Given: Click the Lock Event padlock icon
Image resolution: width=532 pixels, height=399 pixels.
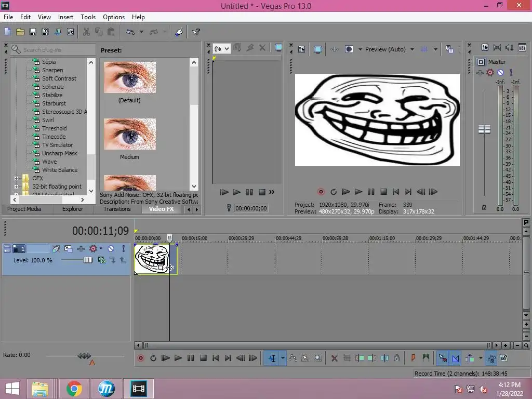Looking at the screenshot, I should point(396,358).
